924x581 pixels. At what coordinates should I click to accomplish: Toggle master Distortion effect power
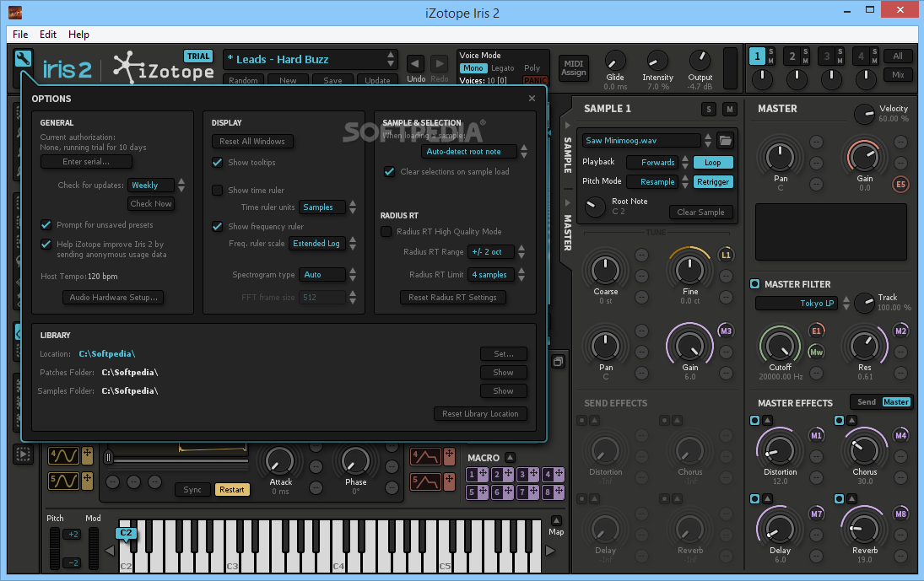pyautogui.click(x=755, y=420)
